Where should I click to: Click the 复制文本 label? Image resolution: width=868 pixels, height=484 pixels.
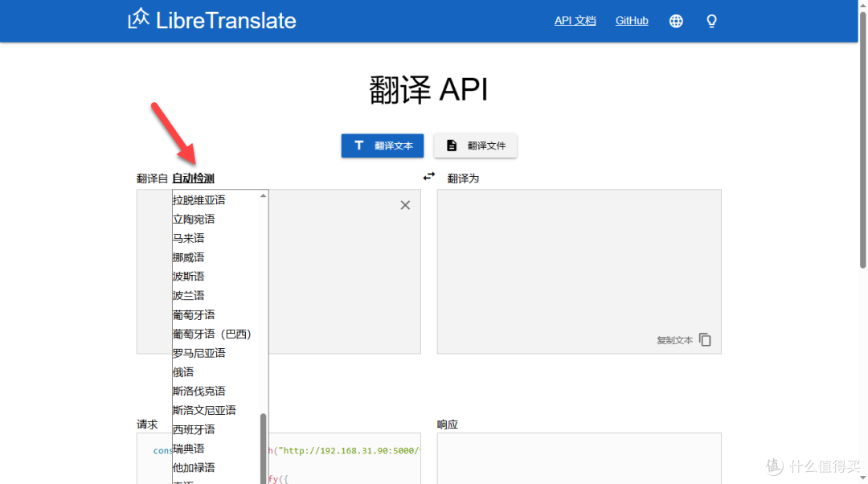(x=674, y=340)
